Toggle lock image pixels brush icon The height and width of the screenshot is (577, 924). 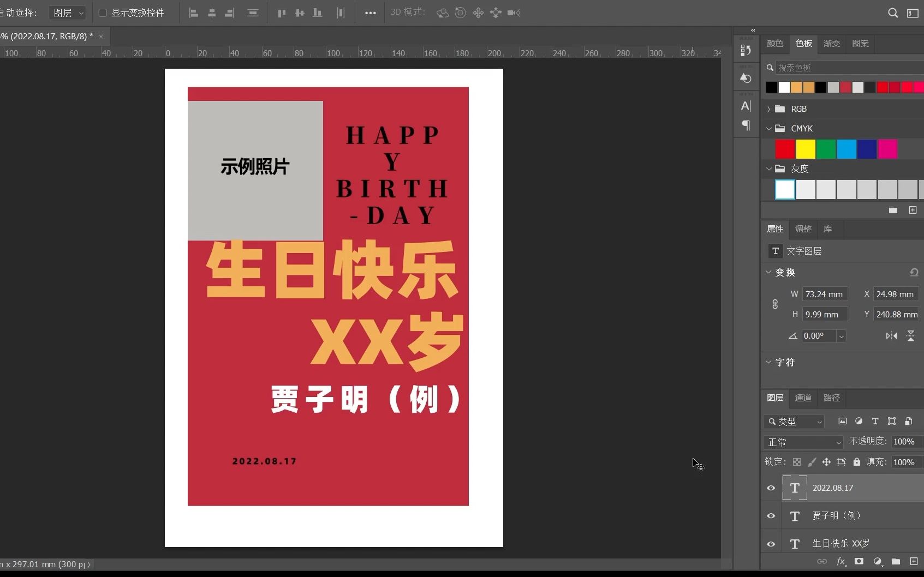click(x=812, y=462)
